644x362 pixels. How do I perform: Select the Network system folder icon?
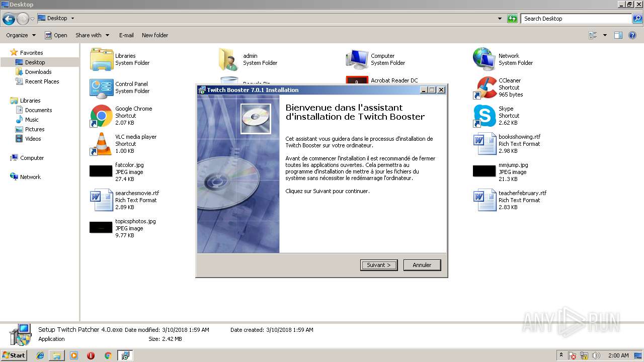point(484,59)
